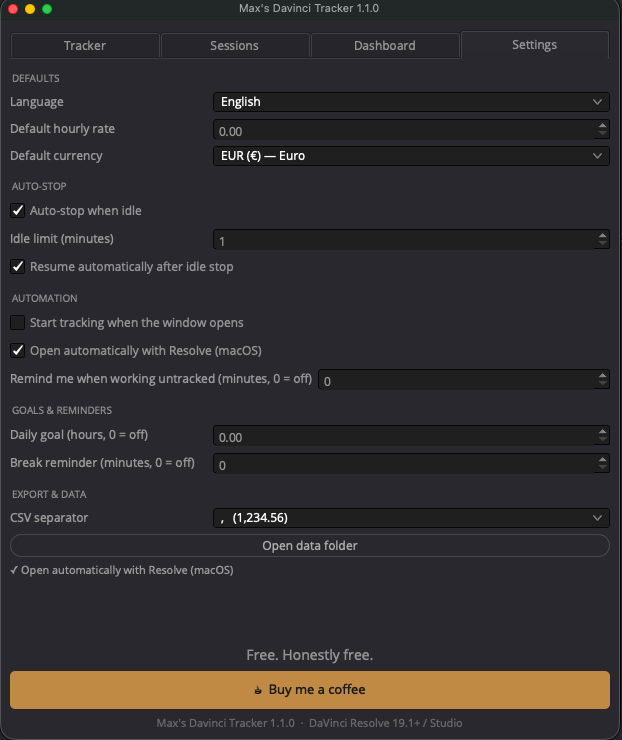Viewport: 622px width, 740px height.
Task: Increase the Idle limit minutes
Action: [603, 235]
